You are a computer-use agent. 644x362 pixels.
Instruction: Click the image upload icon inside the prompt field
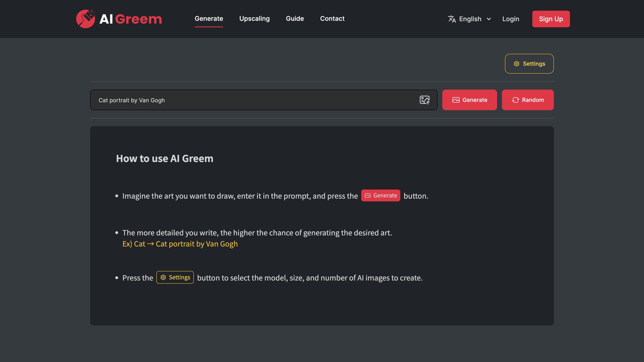[x=425, y=100]
